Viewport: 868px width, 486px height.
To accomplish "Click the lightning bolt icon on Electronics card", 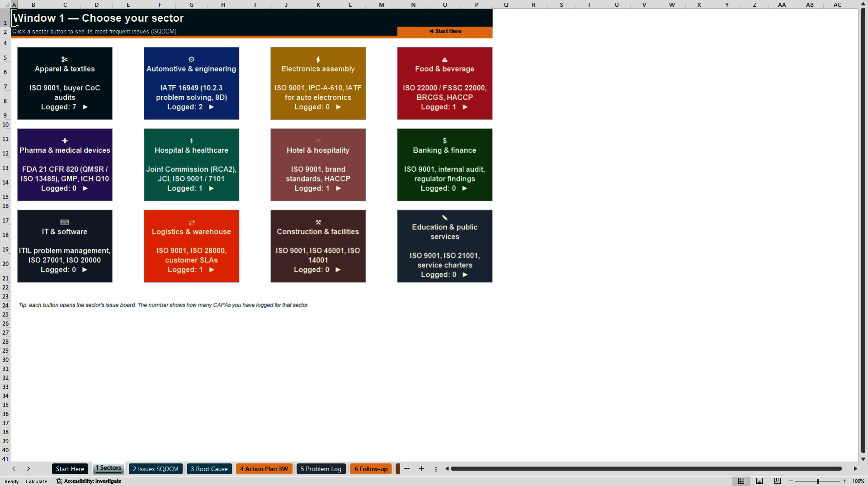I will (x=318, y=59).
